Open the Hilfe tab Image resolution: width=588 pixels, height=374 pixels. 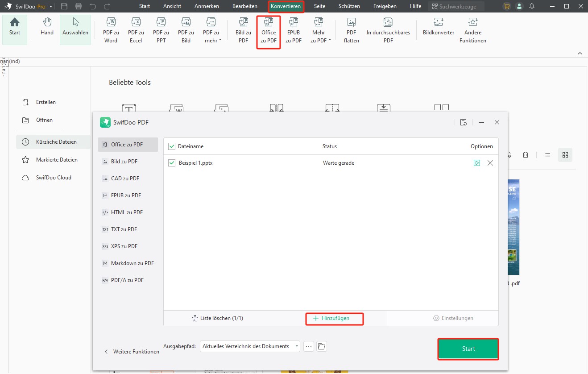415,6
